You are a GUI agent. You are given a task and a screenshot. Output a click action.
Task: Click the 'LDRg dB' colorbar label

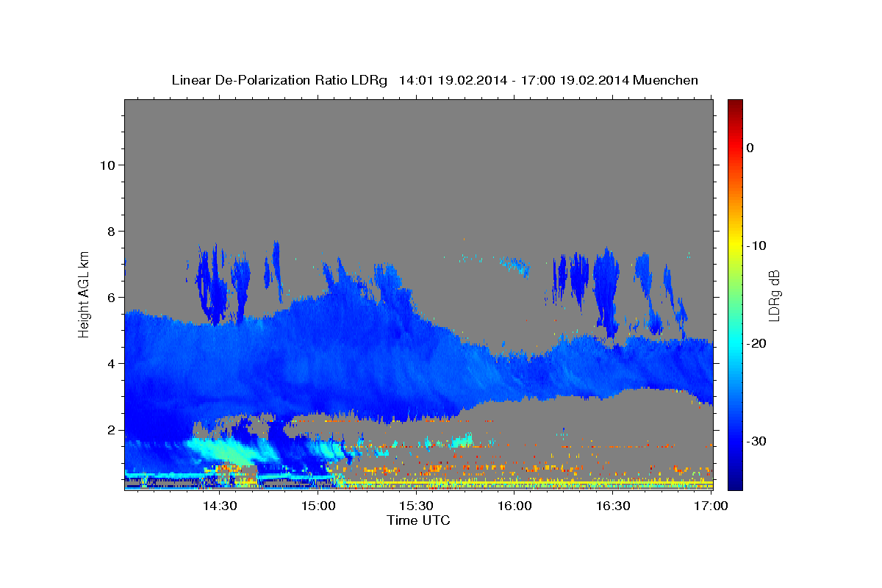pyautogui.click(x=774, y=295)
